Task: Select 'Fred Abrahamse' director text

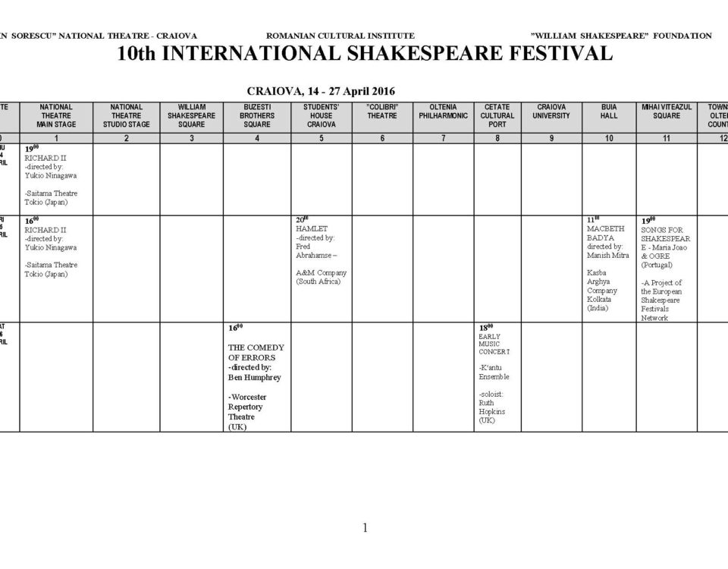Action: [315, 251]
